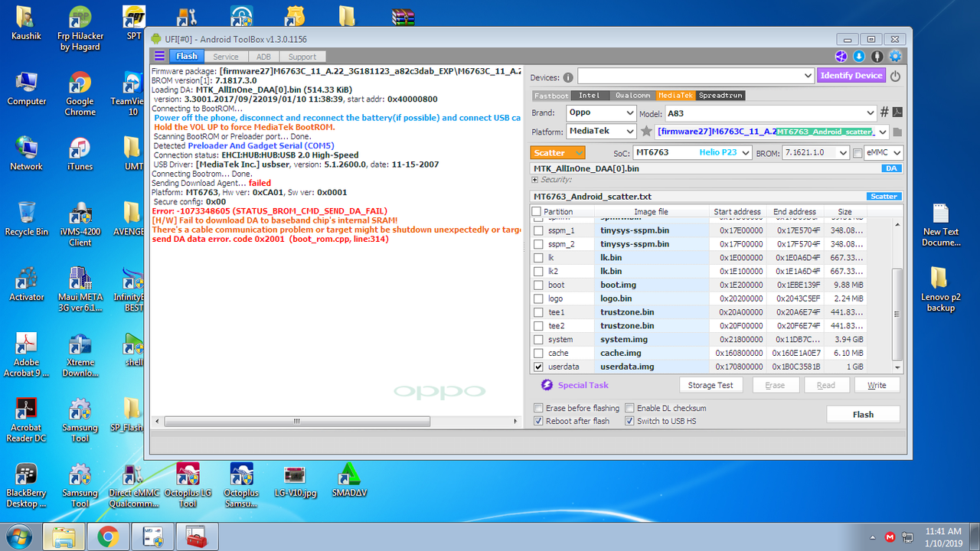The image size is (980, 551).
Task: Click the Flash button
Action: point(863,414)
